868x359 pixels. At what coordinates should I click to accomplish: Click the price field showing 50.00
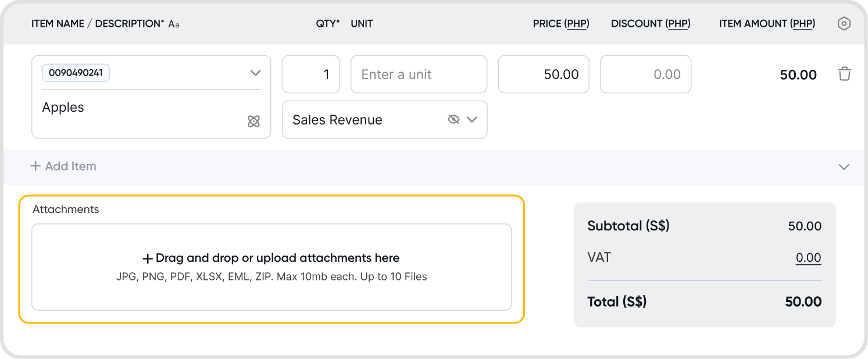tap(544, 74)
